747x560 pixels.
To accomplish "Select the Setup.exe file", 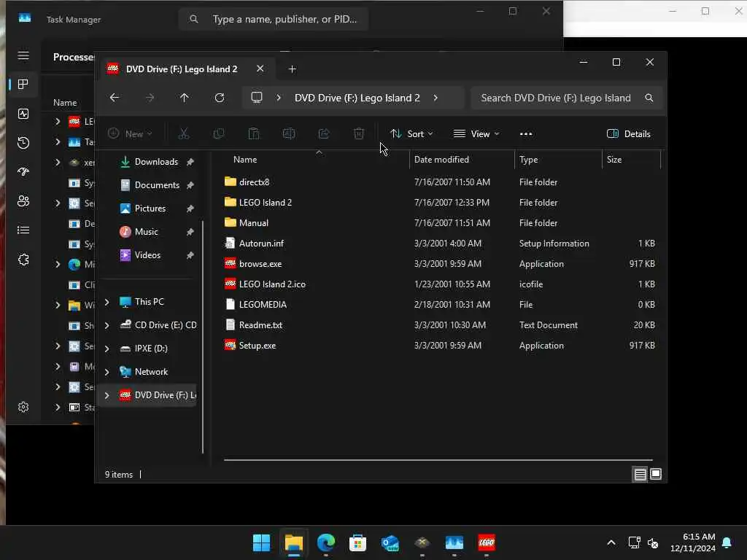I will pyautogui.click(x=258, y=346).
